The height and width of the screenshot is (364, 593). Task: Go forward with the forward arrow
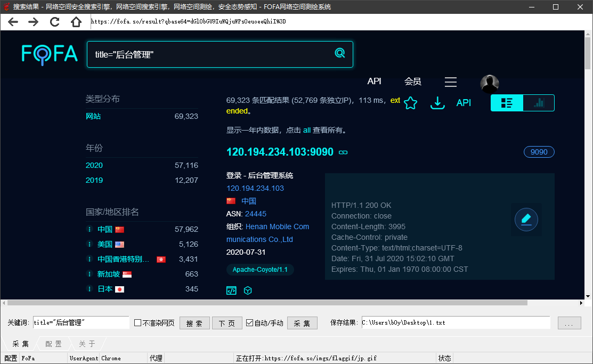coord(33,22)
